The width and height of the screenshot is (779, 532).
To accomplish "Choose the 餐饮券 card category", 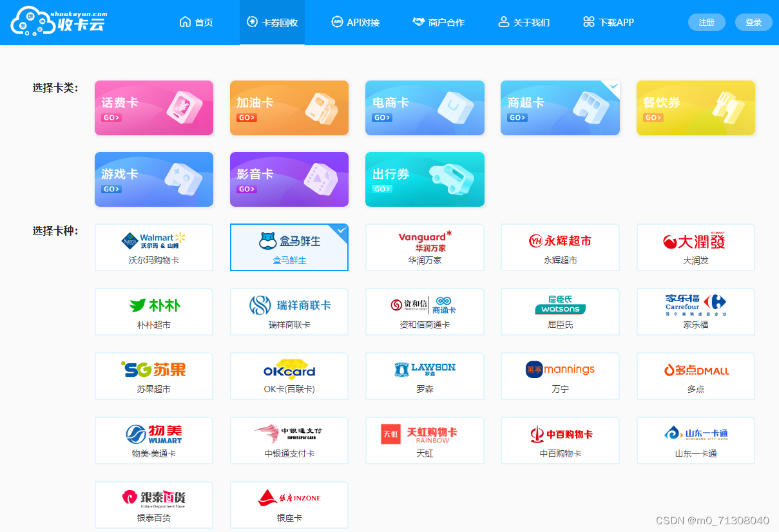I will [696, 108].
